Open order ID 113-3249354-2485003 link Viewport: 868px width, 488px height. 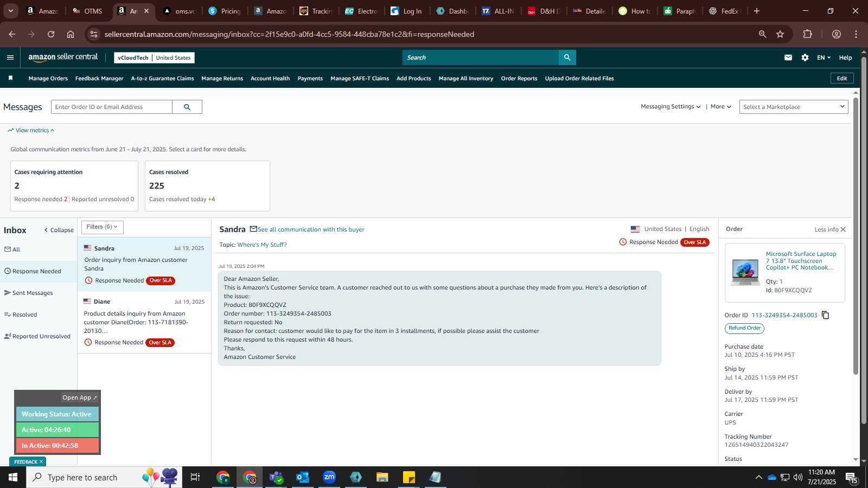(784, 315)
